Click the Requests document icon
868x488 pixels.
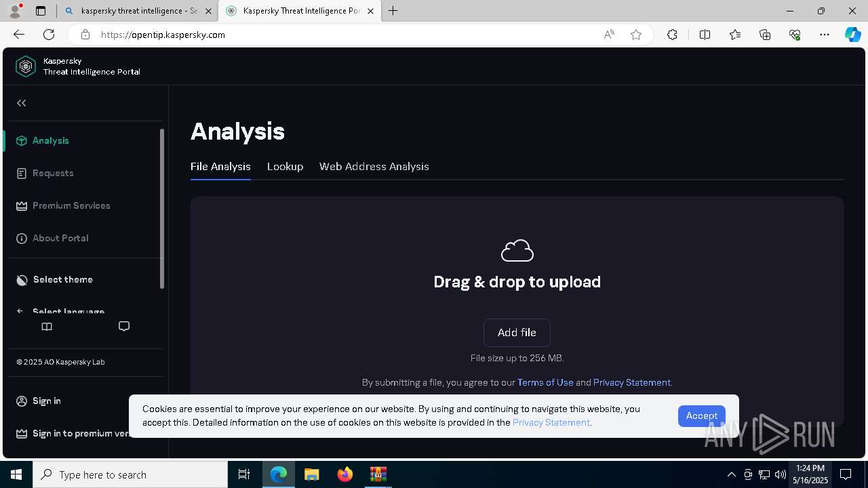pyautogui.click(x=22, y=173)
